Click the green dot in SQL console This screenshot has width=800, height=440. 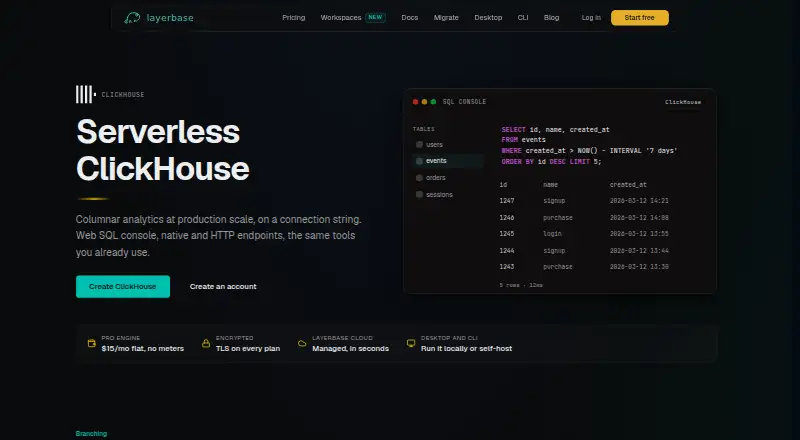click(434, 102)
